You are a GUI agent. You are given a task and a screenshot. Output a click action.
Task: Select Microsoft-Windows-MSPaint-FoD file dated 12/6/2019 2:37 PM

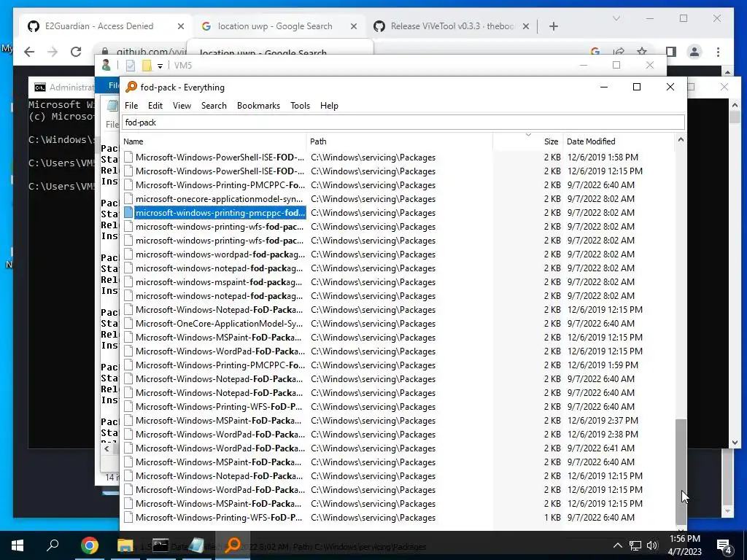pos(218,421)
